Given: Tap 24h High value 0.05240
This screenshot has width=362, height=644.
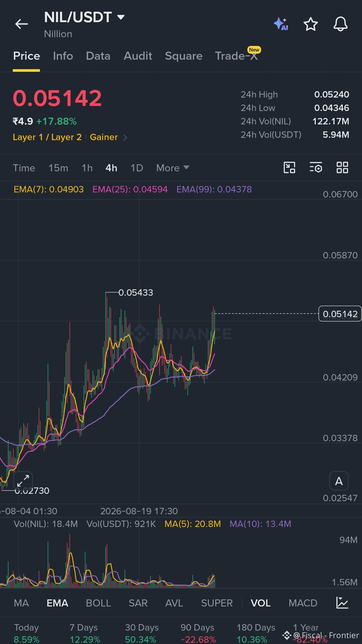Looking at the screenshot, I should [x=331, y=95].
